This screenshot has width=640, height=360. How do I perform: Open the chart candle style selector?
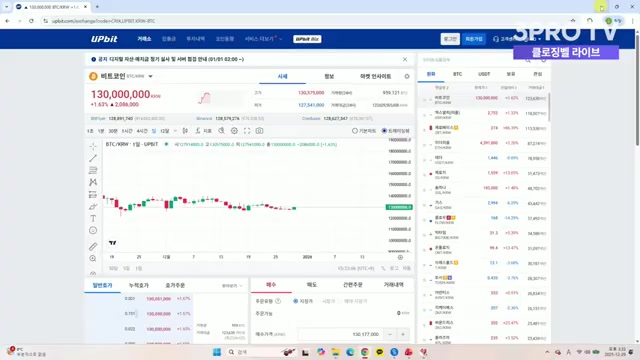[185, 131]
